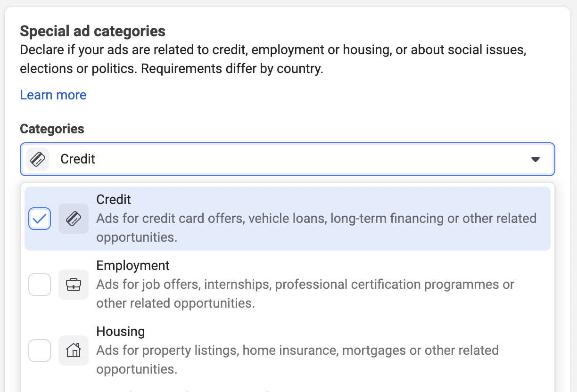Click the Categories field label

pos(52,129)
